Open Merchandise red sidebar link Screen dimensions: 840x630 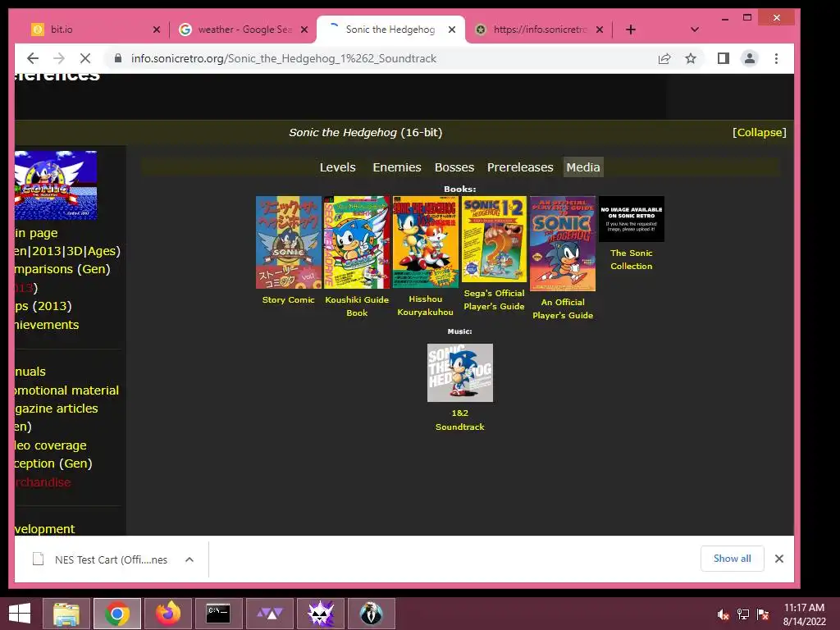(x=43, y=482)
